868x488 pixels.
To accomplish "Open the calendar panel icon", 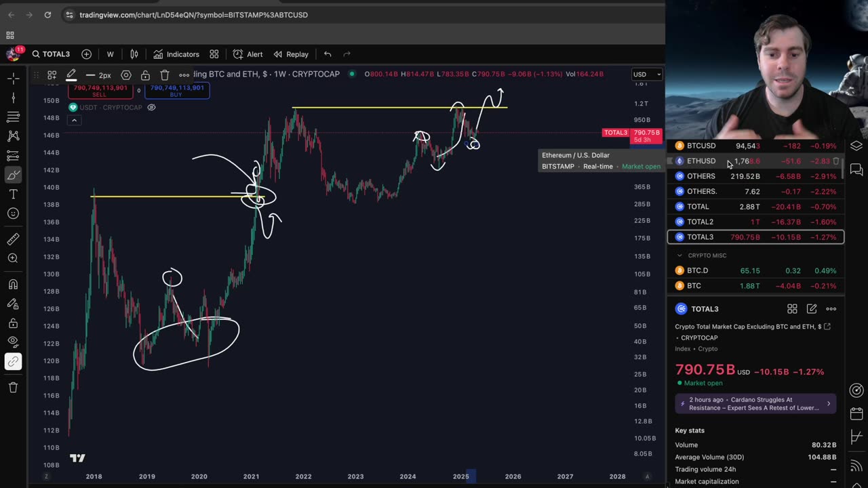I will pos(856,413).
